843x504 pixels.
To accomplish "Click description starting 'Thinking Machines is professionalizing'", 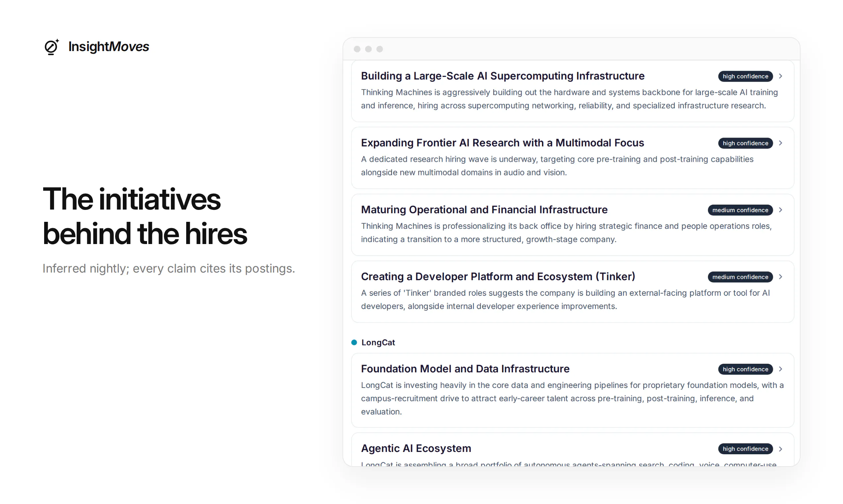I will (566, 233).
